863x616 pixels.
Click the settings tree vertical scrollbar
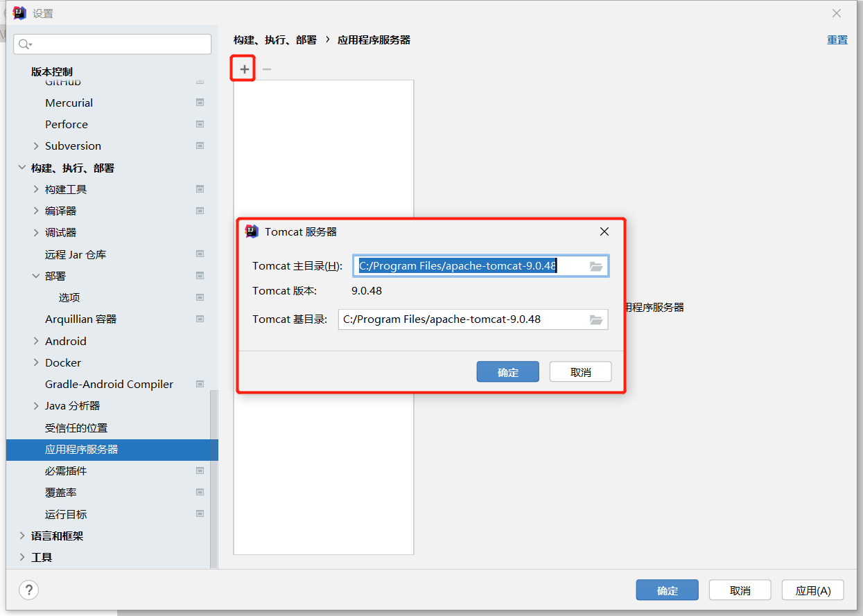tap(213, 478)
